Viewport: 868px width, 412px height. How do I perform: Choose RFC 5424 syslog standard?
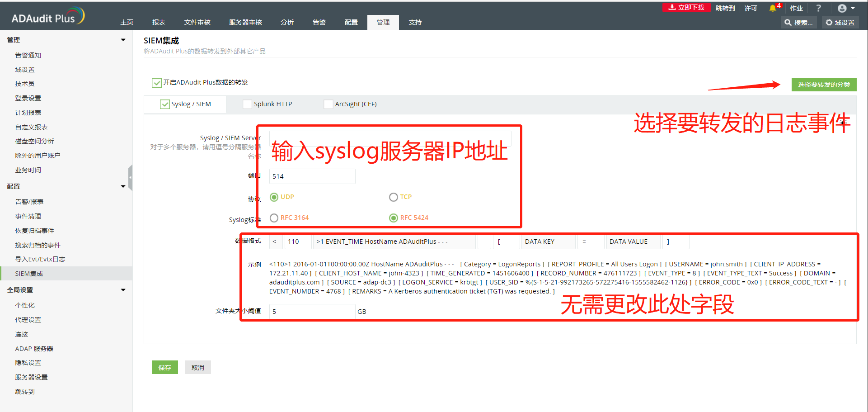coord(393,218)
